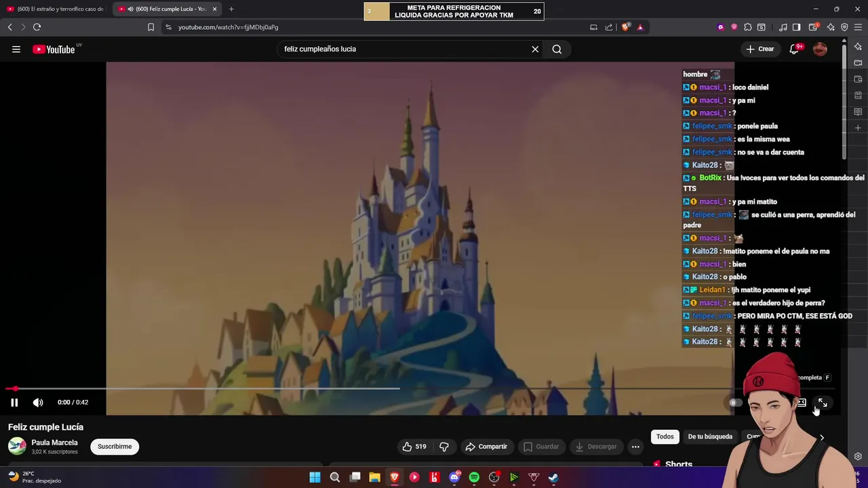Go to the YouTube home logo
Viewport: 868px width, 488px height.
pos(54,49)
